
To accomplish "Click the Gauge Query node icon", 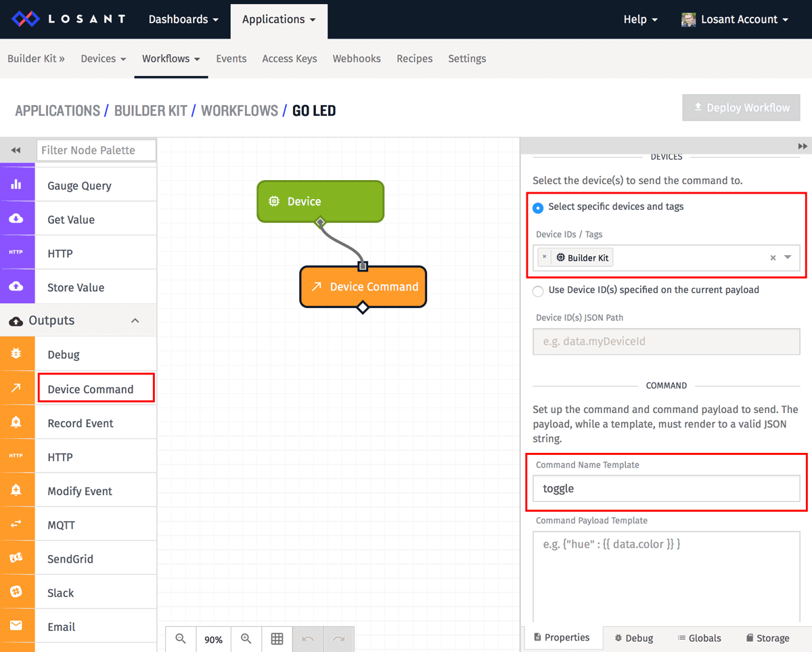I will click(17, 185).
